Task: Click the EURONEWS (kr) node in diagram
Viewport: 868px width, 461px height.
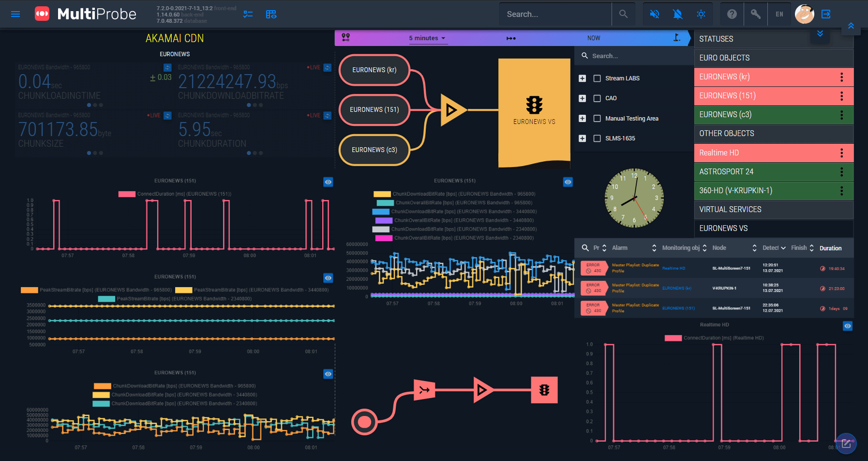Action: 374,70
